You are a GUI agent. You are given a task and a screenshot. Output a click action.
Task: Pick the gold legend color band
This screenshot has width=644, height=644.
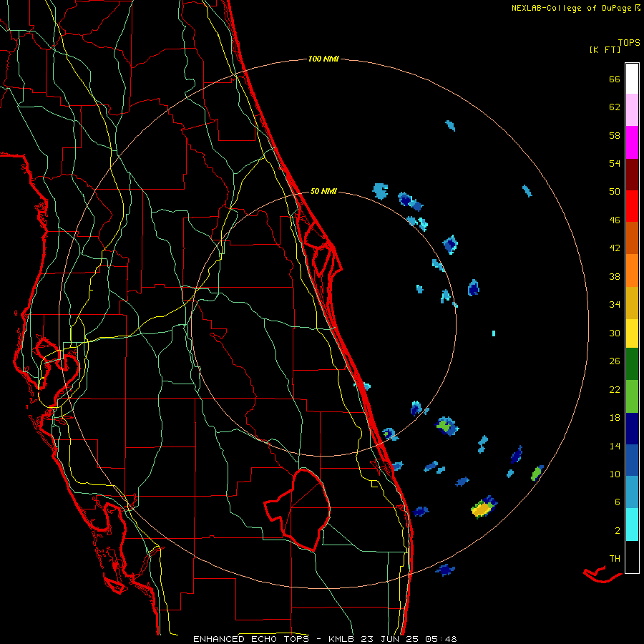pyautogui.click(x=632, y=303)
